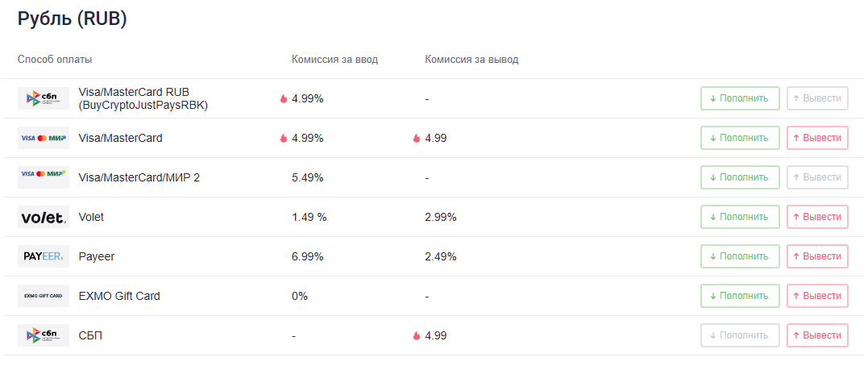Click Пополнить in the Volet row
Image resolution: width=868 pixels, height=366 pixels.
[740, 217]
